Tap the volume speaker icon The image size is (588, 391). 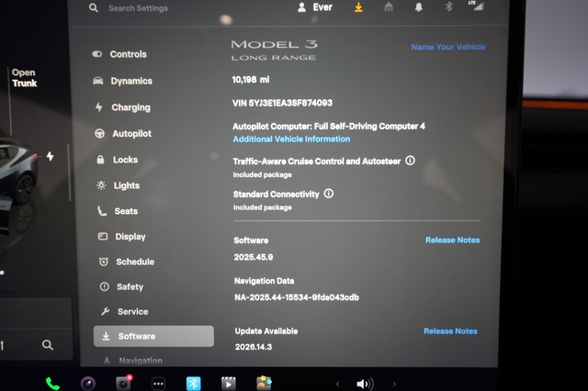coord(365,384)
